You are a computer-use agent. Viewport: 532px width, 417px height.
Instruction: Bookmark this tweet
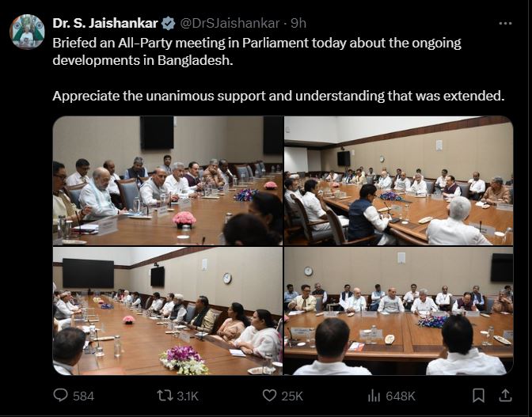[x=478, y=396]
